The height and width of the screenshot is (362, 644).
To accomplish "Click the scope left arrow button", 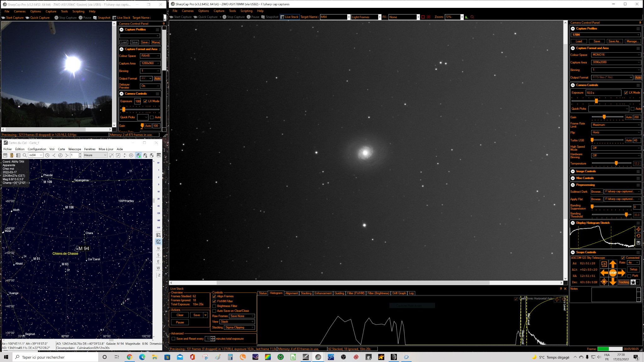I will click(604, 273).
